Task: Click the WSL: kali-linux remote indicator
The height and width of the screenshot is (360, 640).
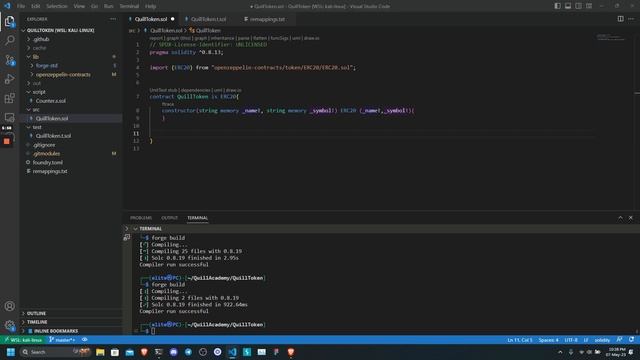Action: tap(23, 340)
